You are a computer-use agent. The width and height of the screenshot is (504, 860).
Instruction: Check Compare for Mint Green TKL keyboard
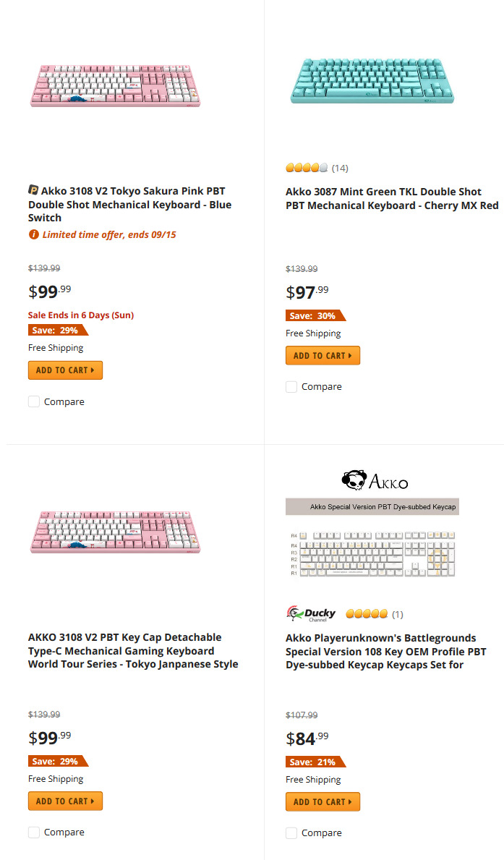pos(291,387)
